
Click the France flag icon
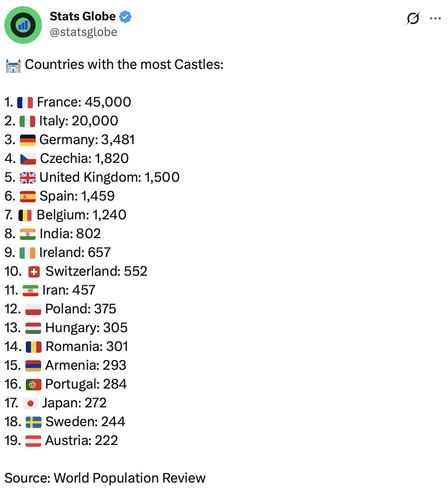point(25,103)
